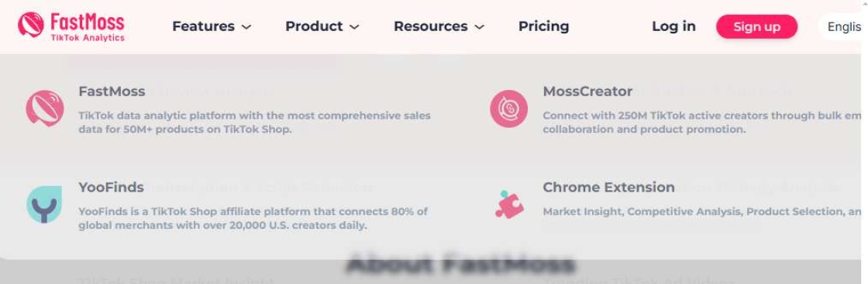Select the FastMoss TikTok data analytic description
The width and height of the screenshot is (868, 284).
pyautogui.click(x=254, y=123)
